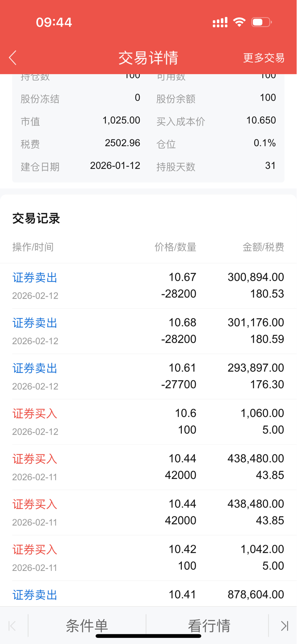Jump to last record arrow icon

(x=284, y=625)
